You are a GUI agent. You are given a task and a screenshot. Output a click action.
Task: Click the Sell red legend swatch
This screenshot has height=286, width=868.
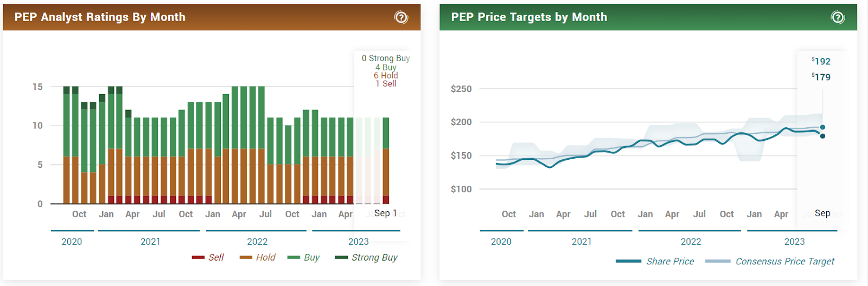tap(198, 257)
